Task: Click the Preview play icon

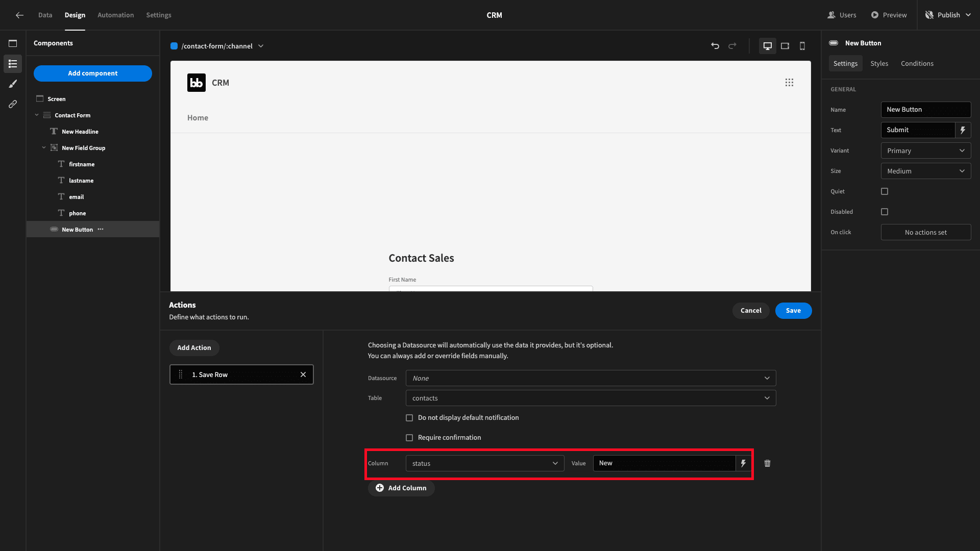Action: (x=875, y=15)
